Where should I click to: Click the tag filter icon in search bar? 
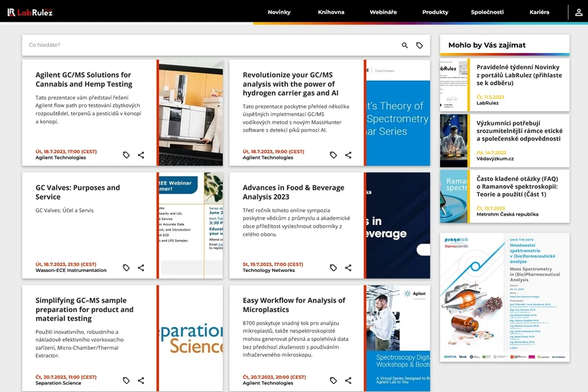click(420, 45)
